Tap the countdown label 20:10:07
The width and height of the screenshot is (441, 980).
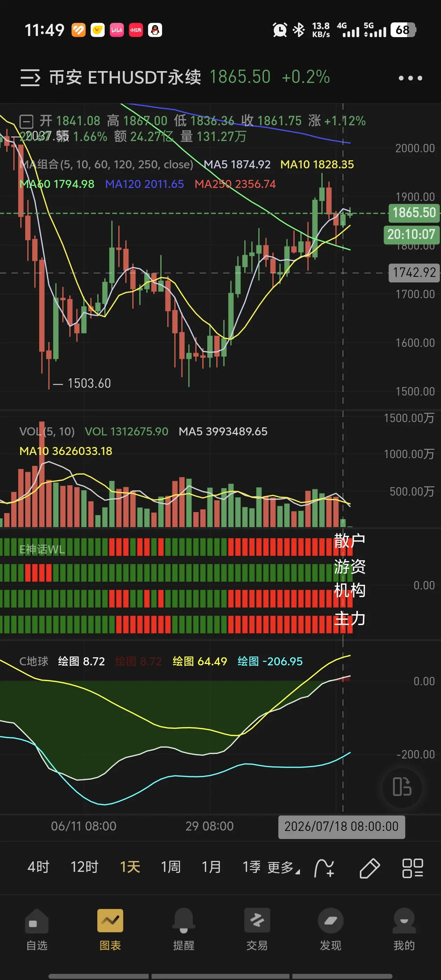pyautogui.click(x=411, y=234)
